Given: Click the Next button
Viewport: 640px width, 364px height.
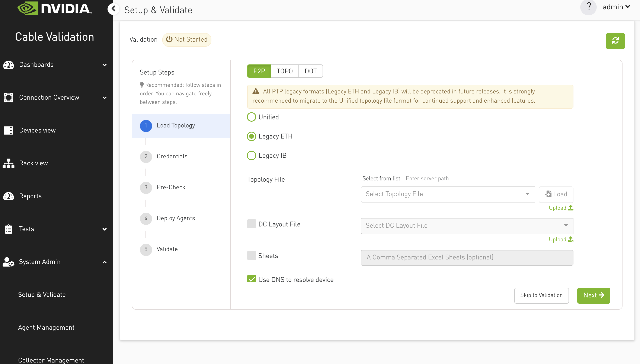Looking at the screenshot, I should click(x=593, y=296).
